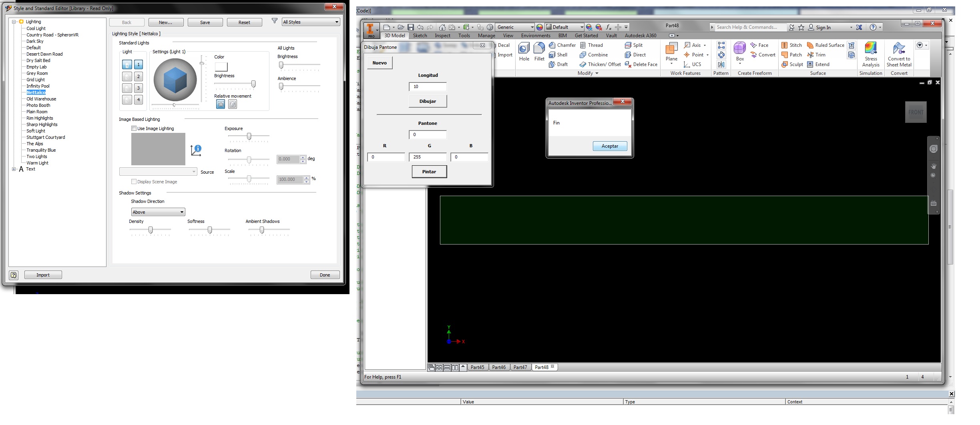The height and width of the screenshot is (425, 980).
Task: Expand the Text node in the styles tree
Action: pyautogui.click(x=14, y=169)
